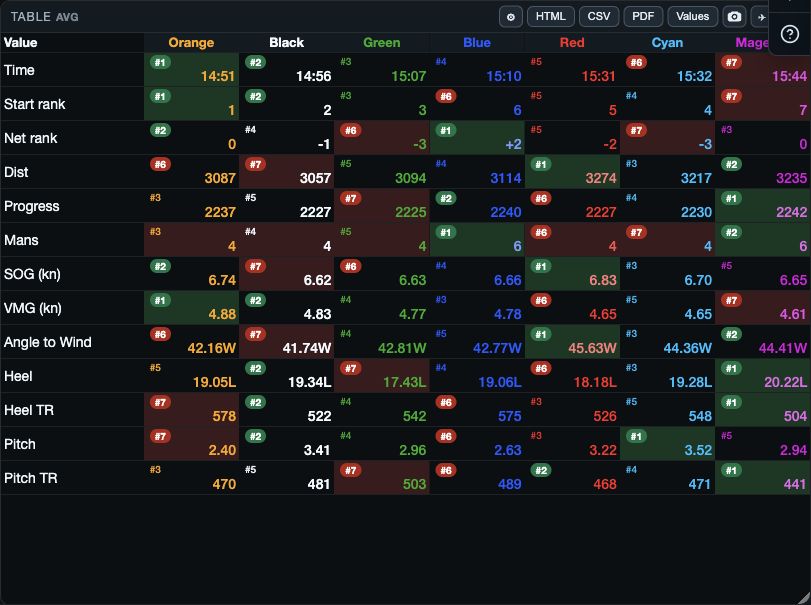Click Red SOG value 6.83

[603, 280]
